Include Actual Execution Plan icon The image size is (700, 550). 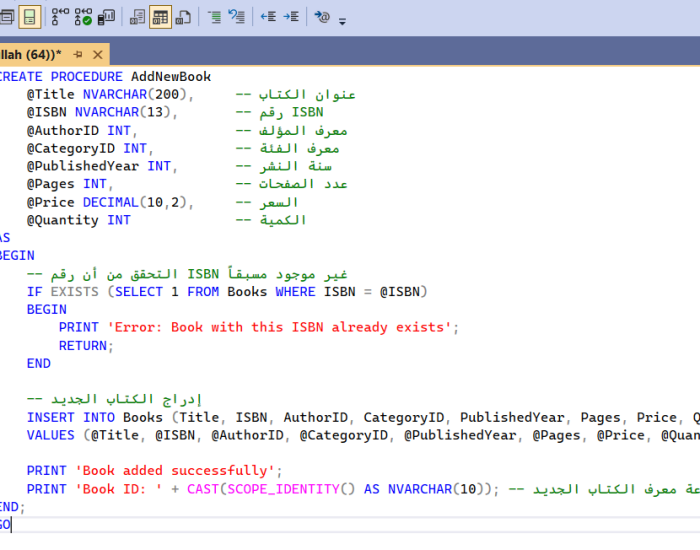click(60, 17)
